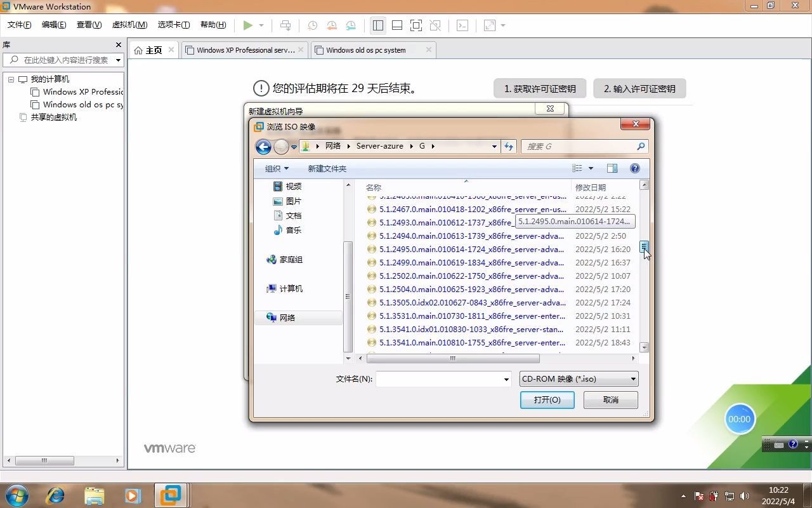Open the console view toolbar icon
This screenshot has width=812, height=508.
pyautogui.click(x=462, y=25)
